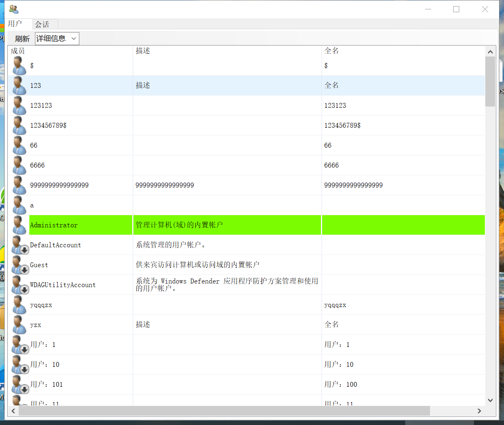Click full name cell 66
The width and height of the screenshot is (504, 425).
328,145
